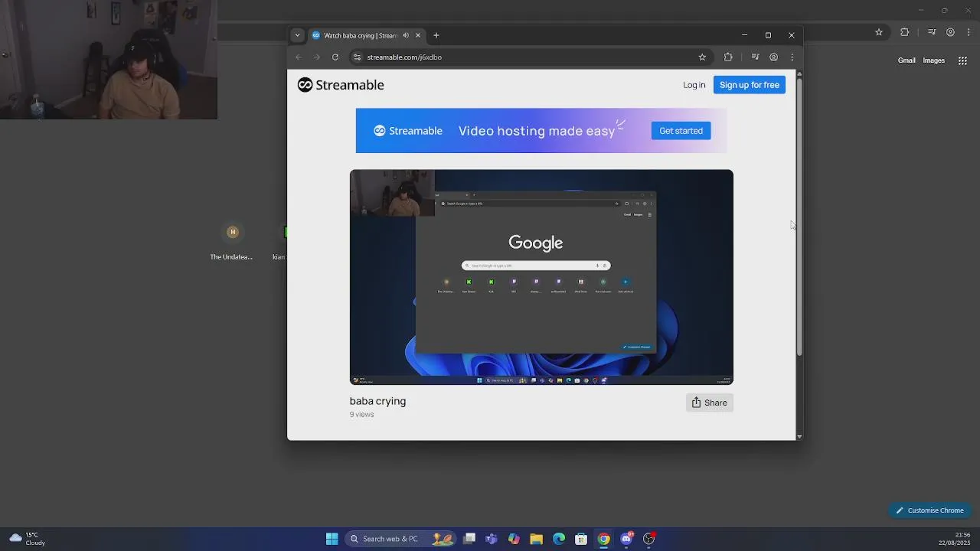This screenshot has height=551, width=980.
Task: Open Microsoft Edge from the taskbar
Action: coord(559,539)
